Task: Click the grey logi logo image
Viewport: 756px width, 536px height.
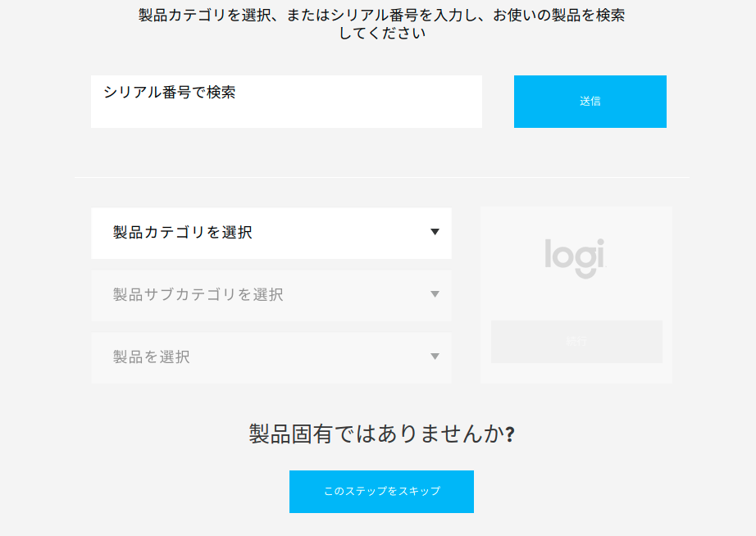Action: pos(575,258)
